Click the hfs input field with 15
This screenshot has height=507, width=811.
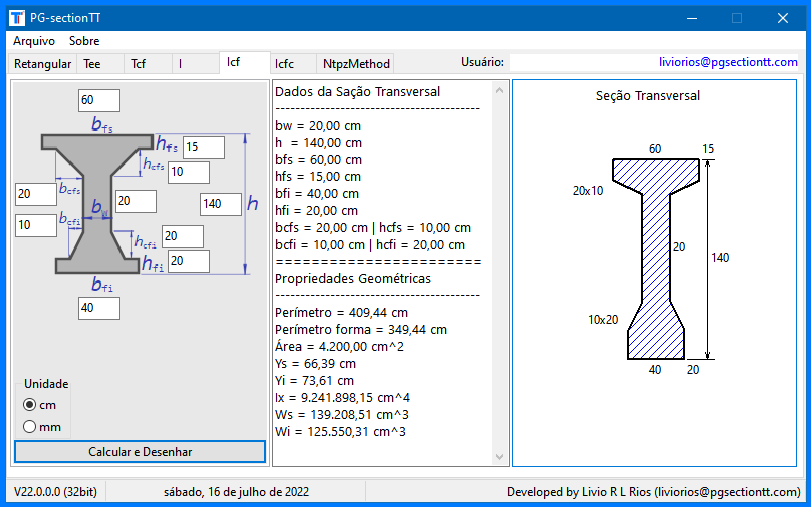204,147
